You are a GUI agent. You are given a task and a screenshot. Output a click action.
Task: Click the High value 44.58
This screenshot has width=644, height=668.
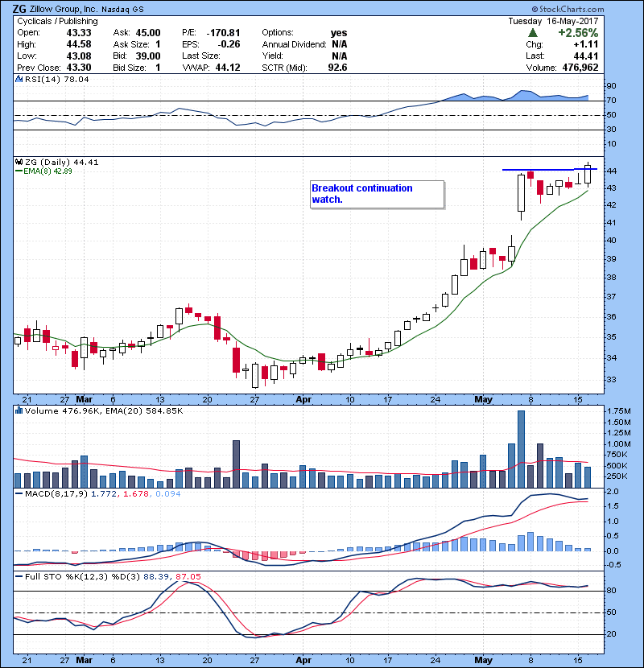coord(79,44)
